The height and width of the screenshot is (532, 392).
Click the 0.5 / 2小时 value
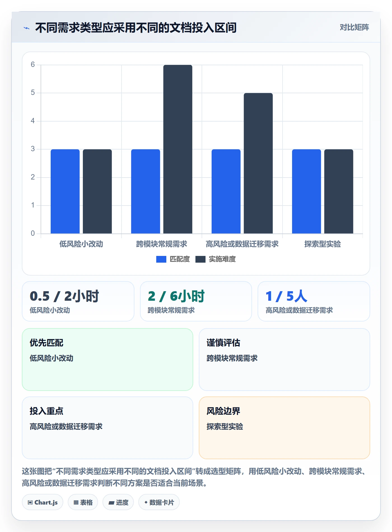(64, 296)
